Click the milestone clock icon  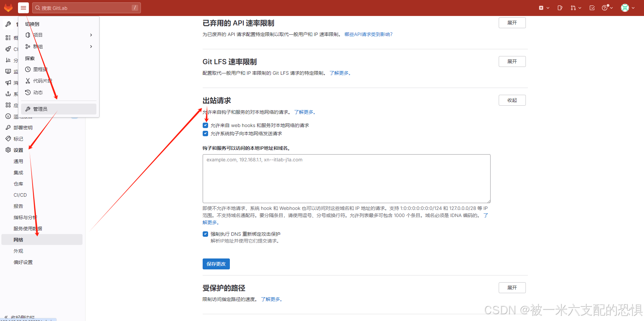click(28, 69)
